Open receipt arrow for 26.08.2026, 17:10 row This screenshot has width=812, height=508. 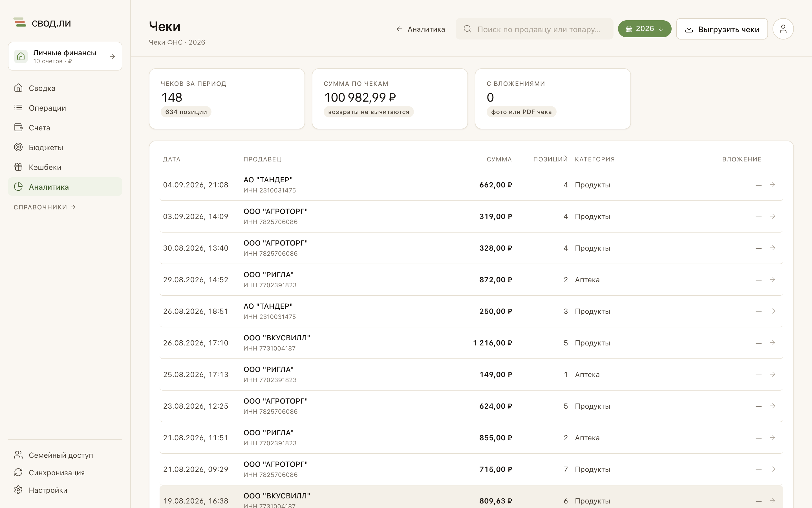click(x=773, y=342)
